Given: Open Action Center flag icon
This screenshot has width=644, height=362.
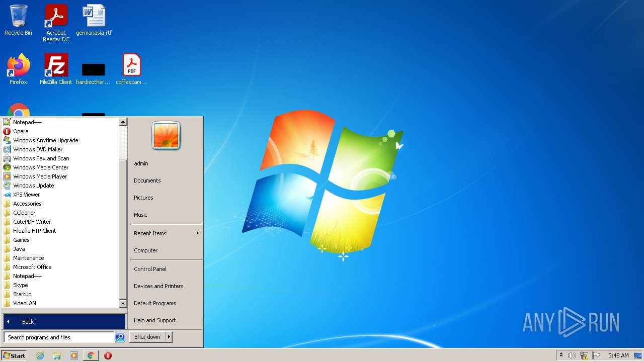Looking at the screenshot, I should pos(596,355).
